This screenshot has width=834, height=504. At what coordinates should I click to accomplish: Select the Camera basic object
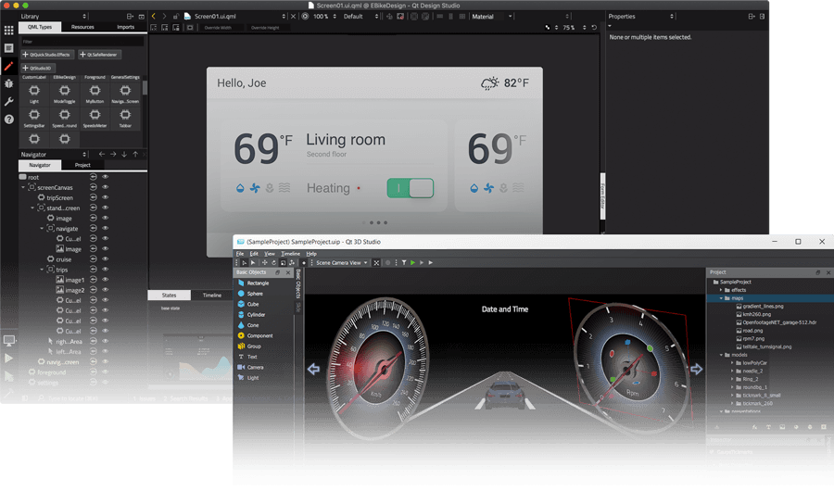pyautogui.click(x=253, y=367)
